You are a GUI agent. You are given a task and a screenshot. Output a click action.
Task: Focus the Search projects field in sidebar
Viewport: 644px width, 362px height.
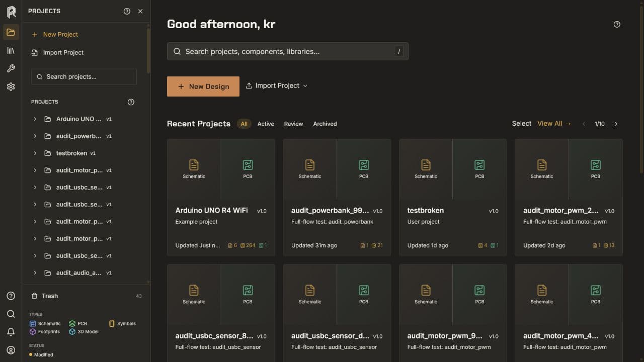pos(84,77)
